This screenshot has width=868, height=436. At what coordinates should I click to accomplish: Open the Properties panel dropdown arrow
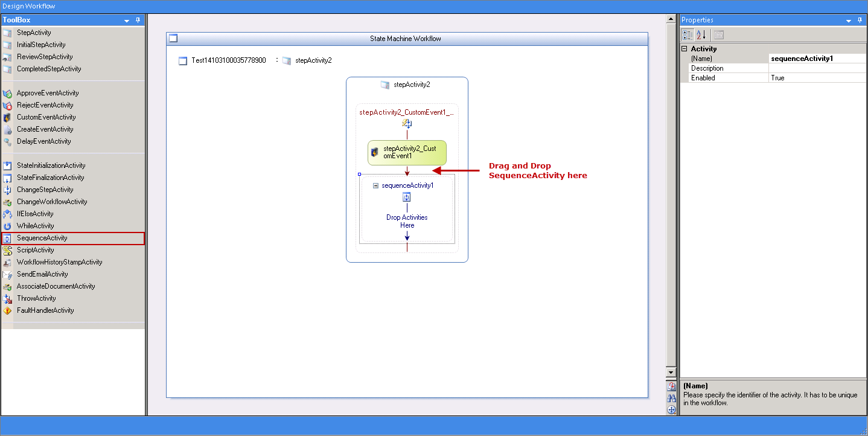click(849, 21)
